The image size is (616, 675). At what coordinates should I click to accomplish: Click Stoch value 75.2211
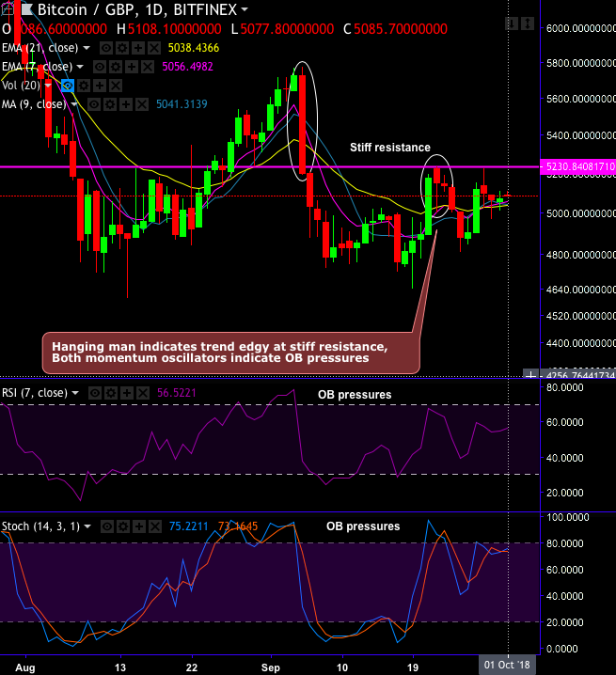point(188,526)
